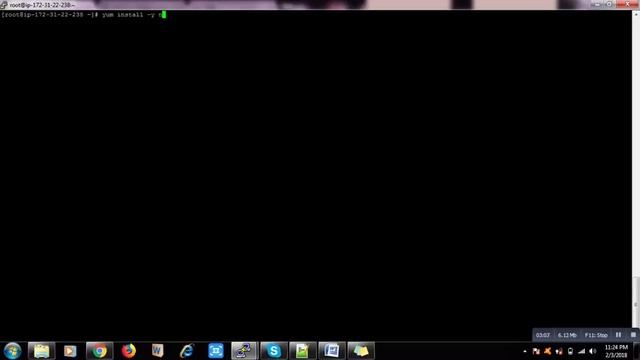Open the Windows Start menu orb
Screen dimensions: 640x360
point(12,351)
